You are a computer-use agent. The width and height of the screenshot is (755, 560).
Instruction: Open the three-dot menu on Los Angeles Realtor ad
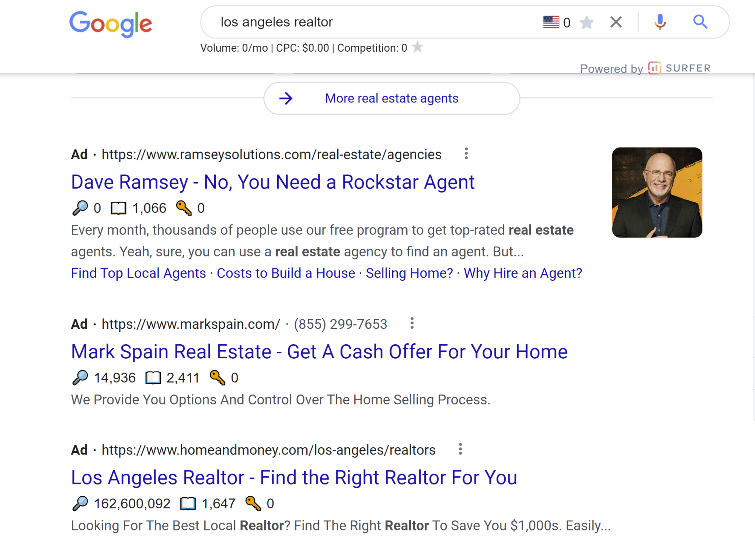tap(460, 449)
